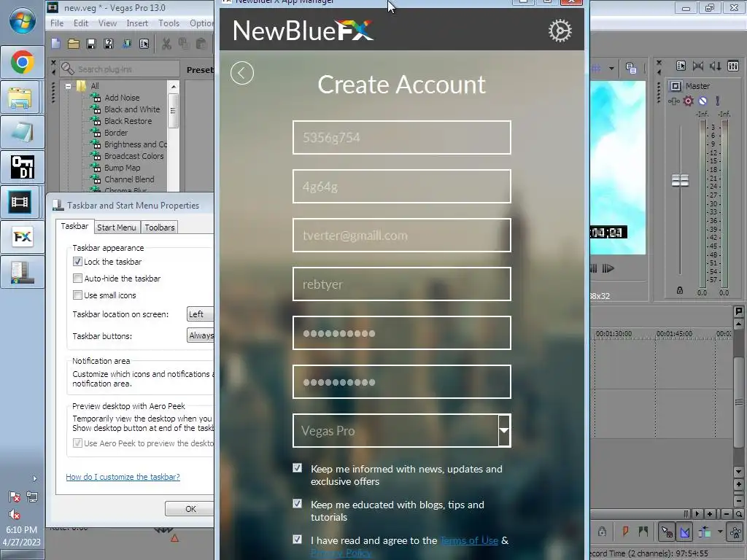
Task: Click email field showing tverter@gmail.com
Action: [402, 236]
